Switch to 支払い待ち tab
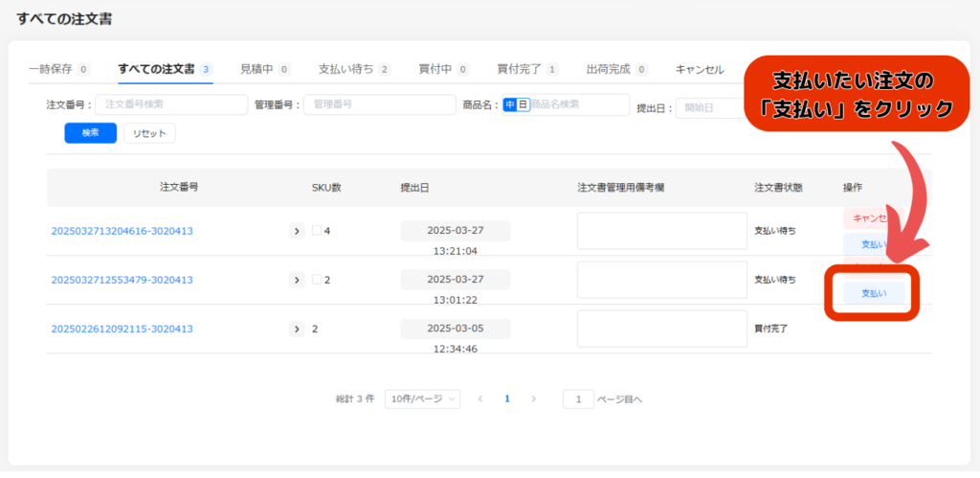This screenshot has height=478, width=980. click(354, 69)
